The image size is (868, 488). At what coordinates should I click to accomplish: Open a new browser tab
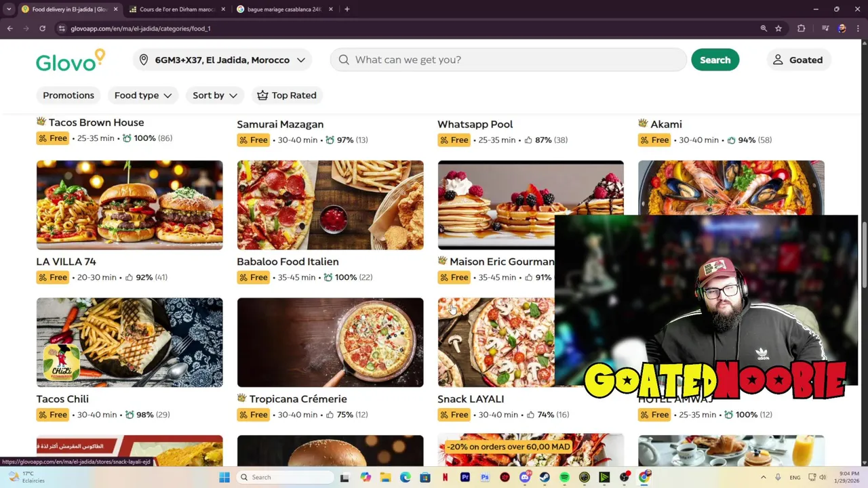(x=347, y=9)
